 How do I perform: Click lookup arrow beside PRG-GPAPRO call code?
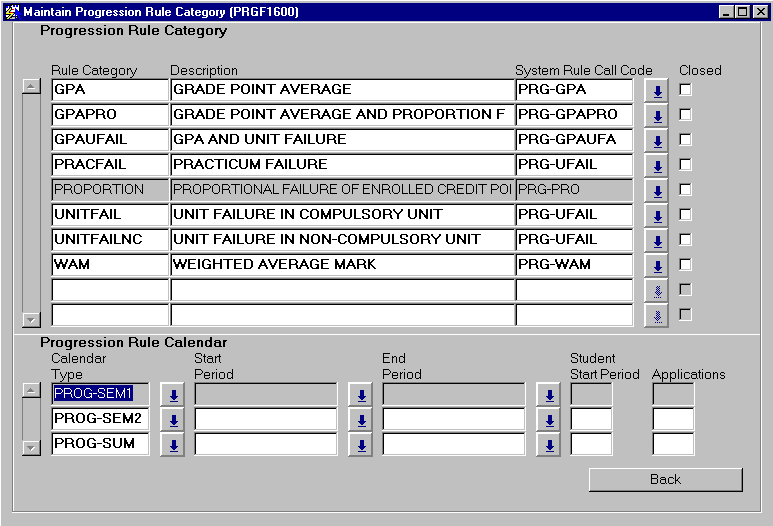point(657,116)
